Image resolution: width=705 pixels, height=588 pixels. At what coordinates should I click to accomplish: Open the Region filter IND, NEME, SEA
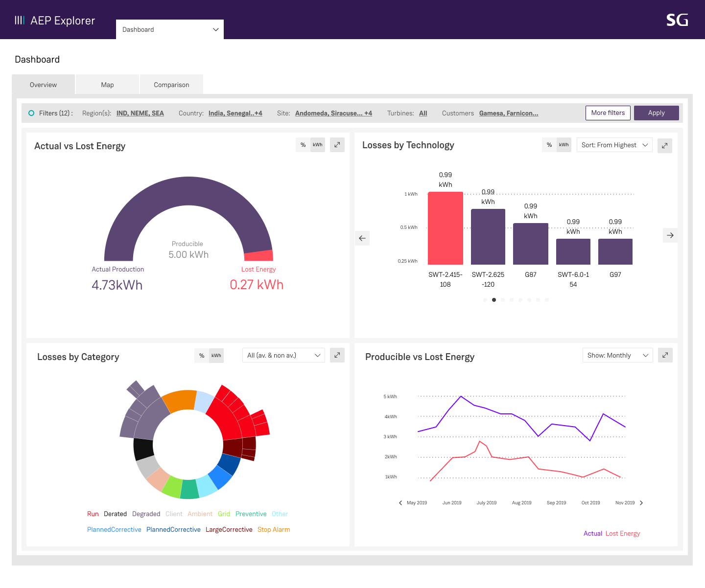[x=140, y=113]
